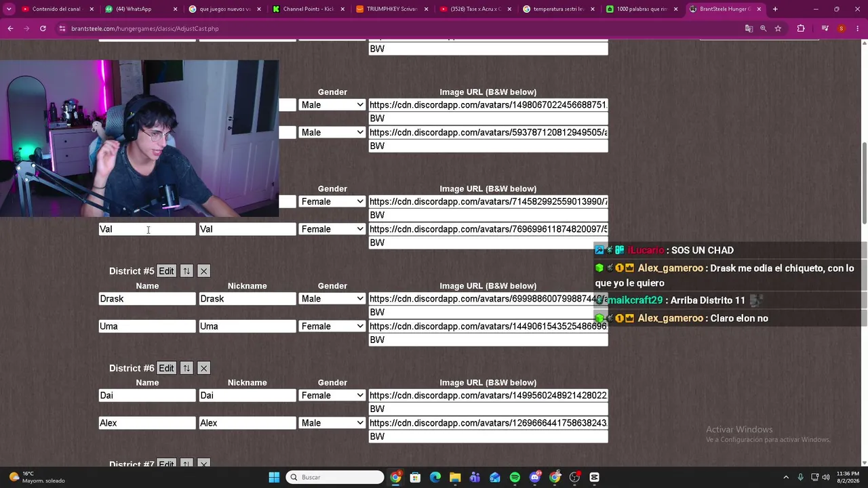Open Alex's gender dropdown
This screenshot has height=488, width=868.
click(x=332, y=423)
